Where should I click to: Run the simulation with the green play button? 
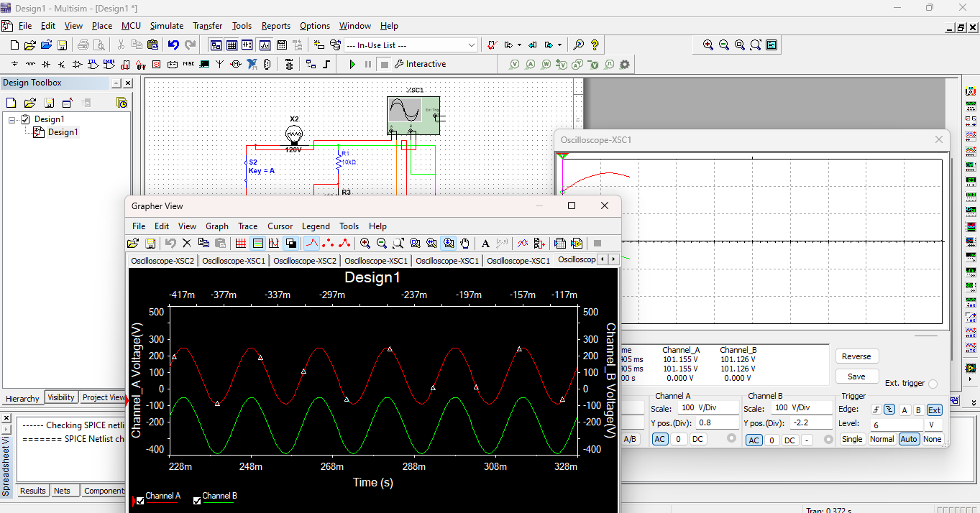[x=352, y=64]
